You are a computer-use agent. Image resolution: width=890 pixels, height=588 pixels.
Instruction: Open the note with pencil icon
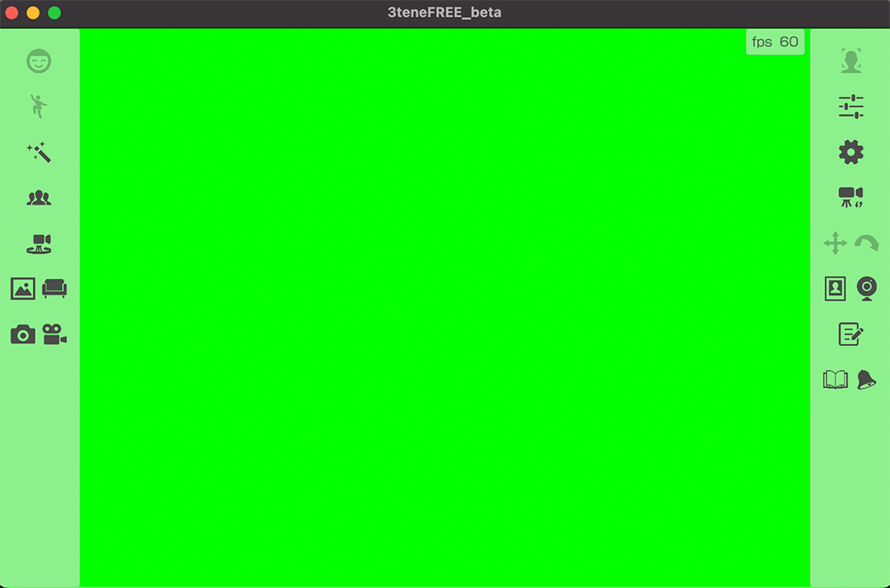coord(851,334)
